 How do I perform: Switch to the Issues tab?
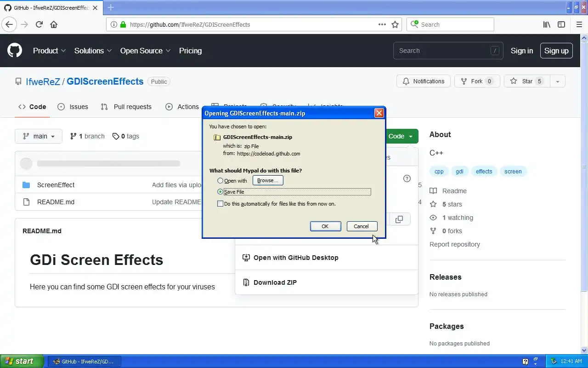[x=73, y=107]
